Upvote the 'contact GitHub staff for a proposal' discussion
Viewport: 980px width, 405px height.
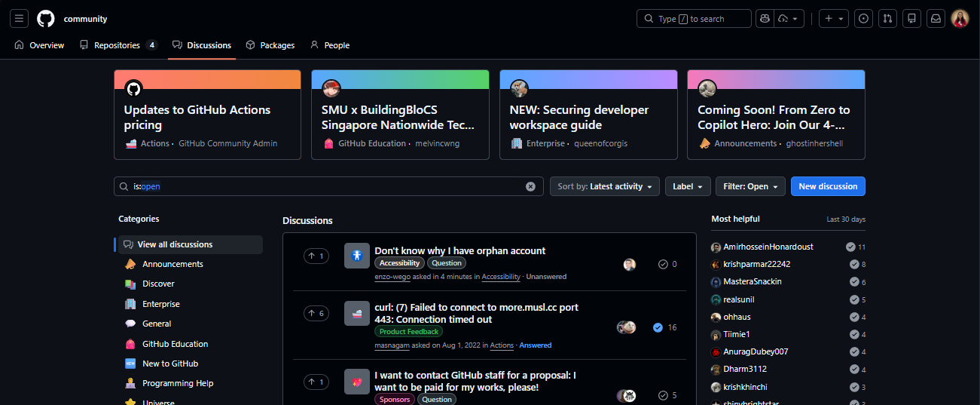[x=316, y=382]
